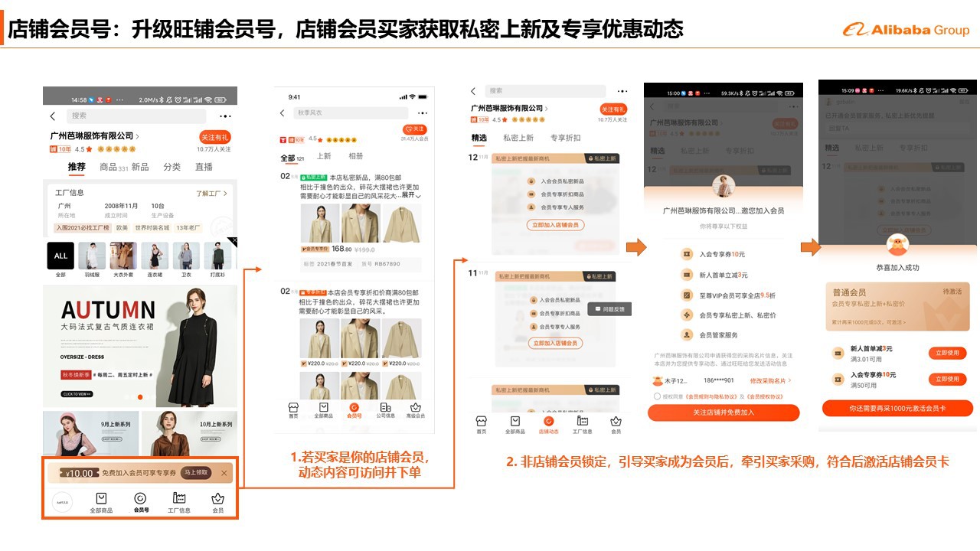
Task: Tap 首页 store icon in third phone
Action: pyautogui.click(x=481, y=422)
